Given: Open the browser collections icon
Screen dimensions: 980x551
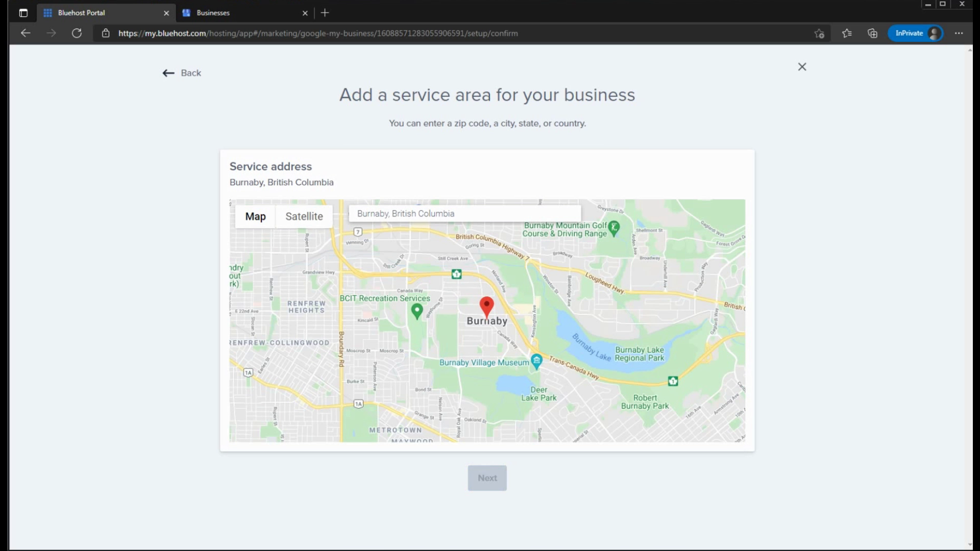Looking at the screenshot, I should [872, 33].
